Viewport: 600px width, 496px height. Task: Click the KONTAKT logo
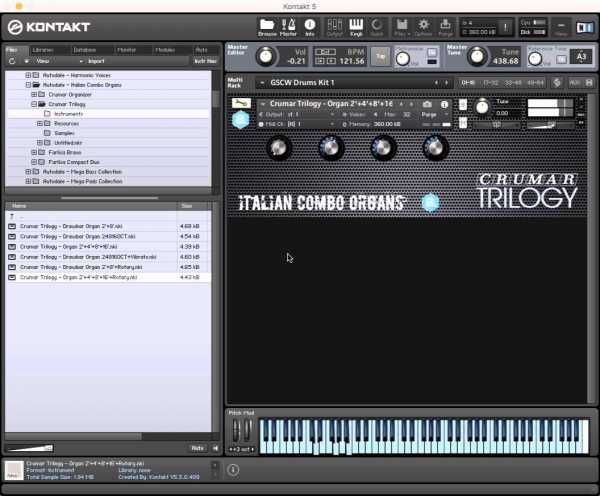49,27
